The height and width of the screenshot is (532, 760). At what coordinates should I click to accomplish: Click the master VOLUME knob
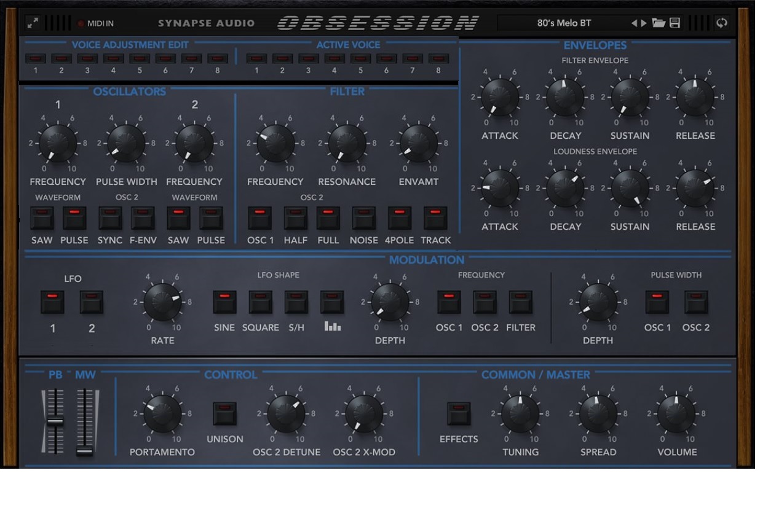[676, 413]
